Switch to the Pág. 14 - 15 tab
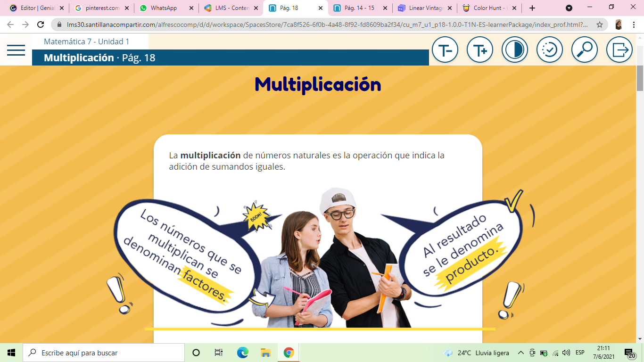644x362 pixels. pyautogui.click(x=359, y=8)
